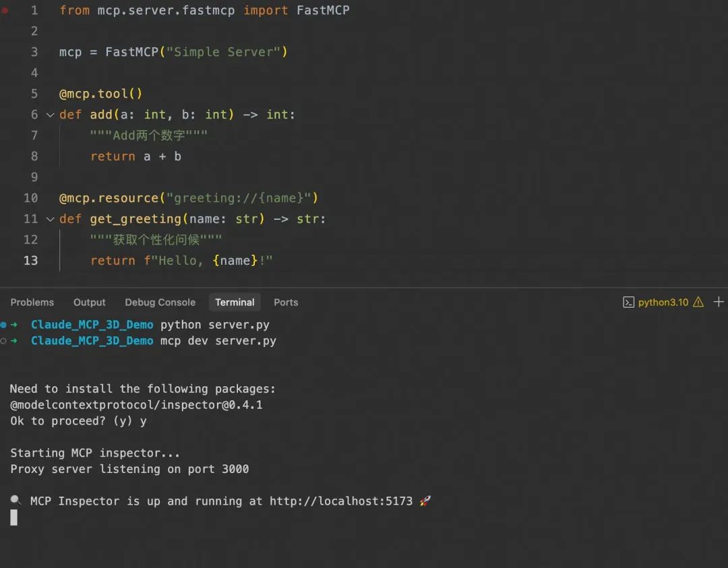Click the blue command decoration dot
The image size is (728, 568).
(x=3, y=325)
